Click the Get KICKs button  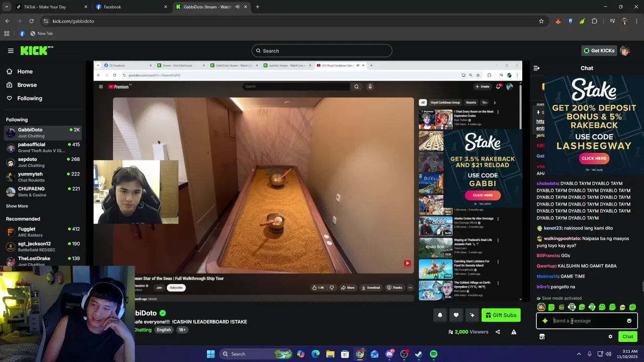pyautogui.click(x=599, y=51)
